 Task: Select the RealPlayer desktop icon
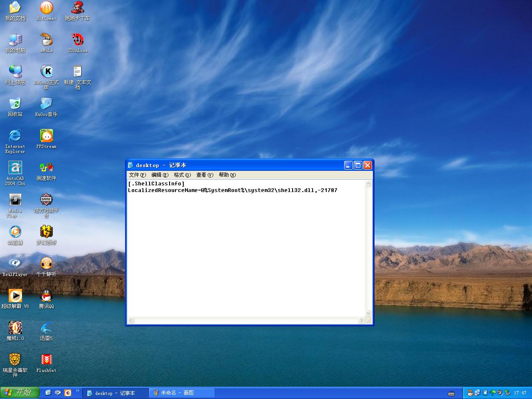[15, 267]
